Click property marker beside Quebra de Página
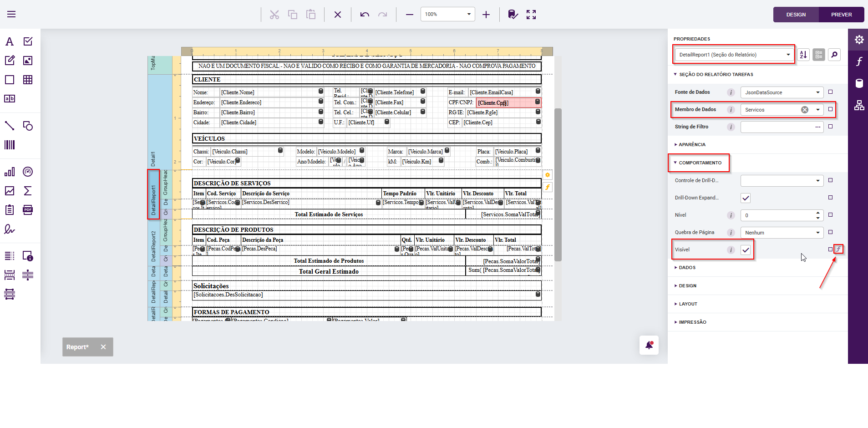The width and height of the screenshot is (868, 428). point(830,232)
